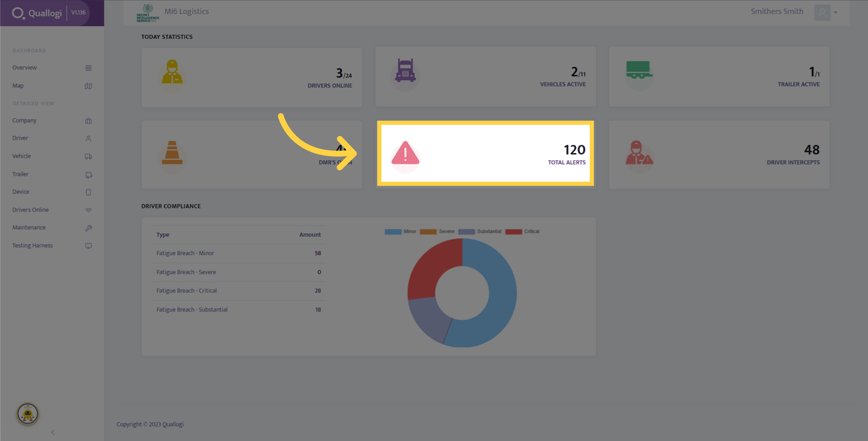Click Company briefcase icon in sidebar
The width and height of the screenshot is (868, 441).
click(88, 121)
